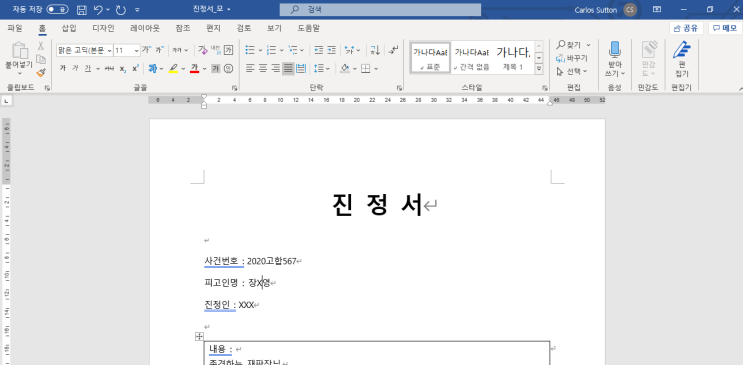The image size is (743, 365).
Task: Click the enclosed character circle icon
Action: coord(228,69)
